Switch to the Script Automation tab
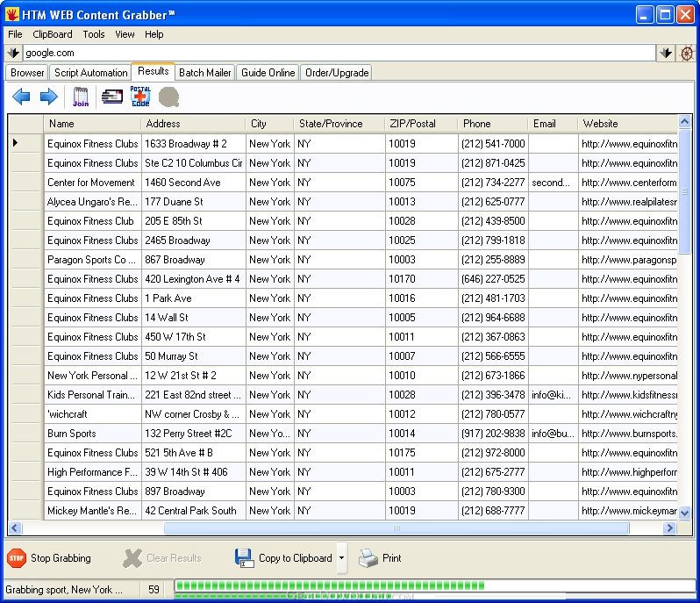 (90, 72)
